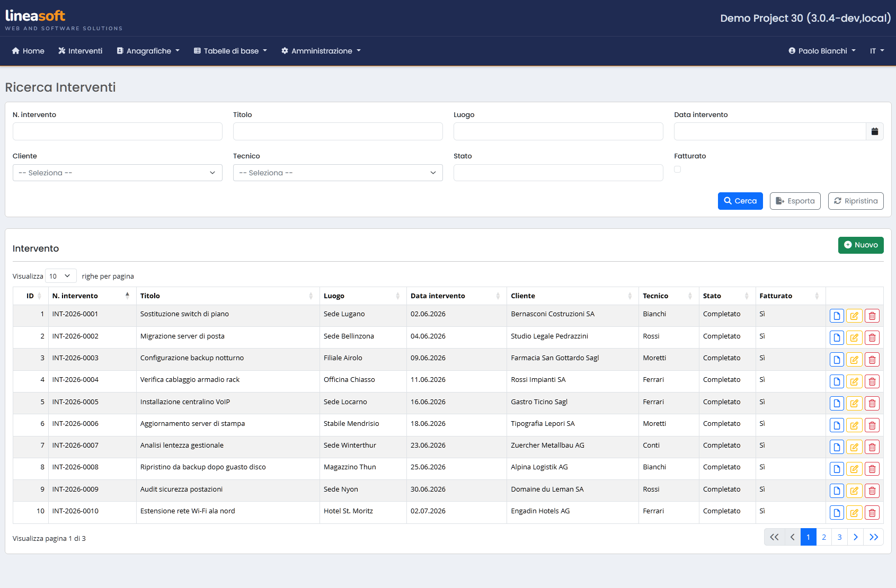Open Paolo Bianchi user menu

(822, 51)
